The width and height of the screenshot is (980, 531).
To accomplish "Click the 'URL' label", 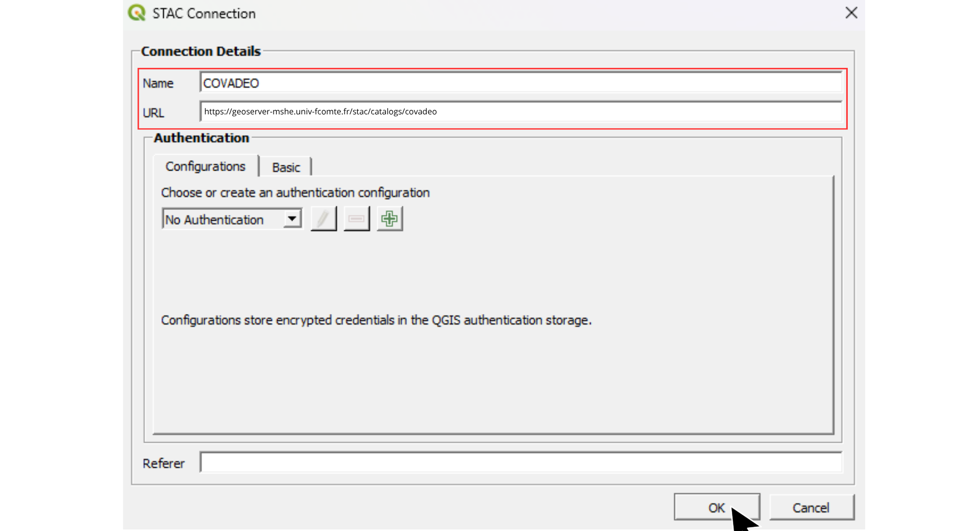I will pyautogui.click(x=153, y=112).
